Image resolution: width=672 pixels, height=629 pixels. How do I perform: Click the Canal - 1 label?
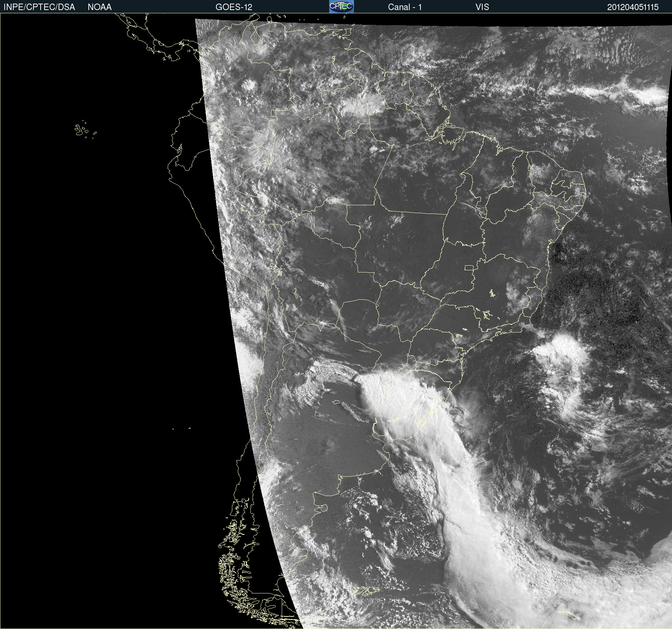pos(405,7)
